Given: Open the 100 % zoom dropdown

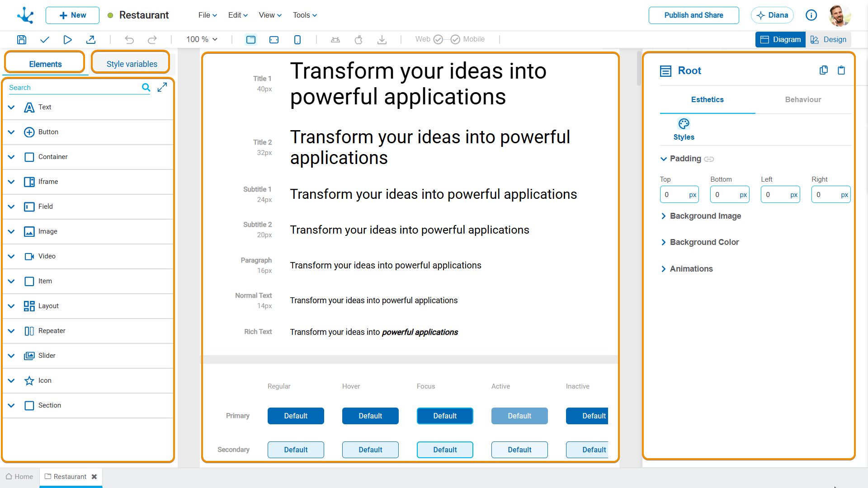Looking at the screenshot, I should 202,39.
